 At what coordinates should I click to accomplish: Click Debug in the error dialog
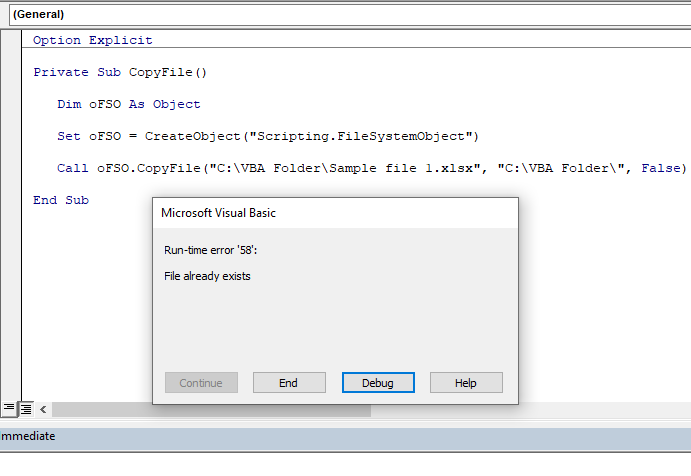378,383
